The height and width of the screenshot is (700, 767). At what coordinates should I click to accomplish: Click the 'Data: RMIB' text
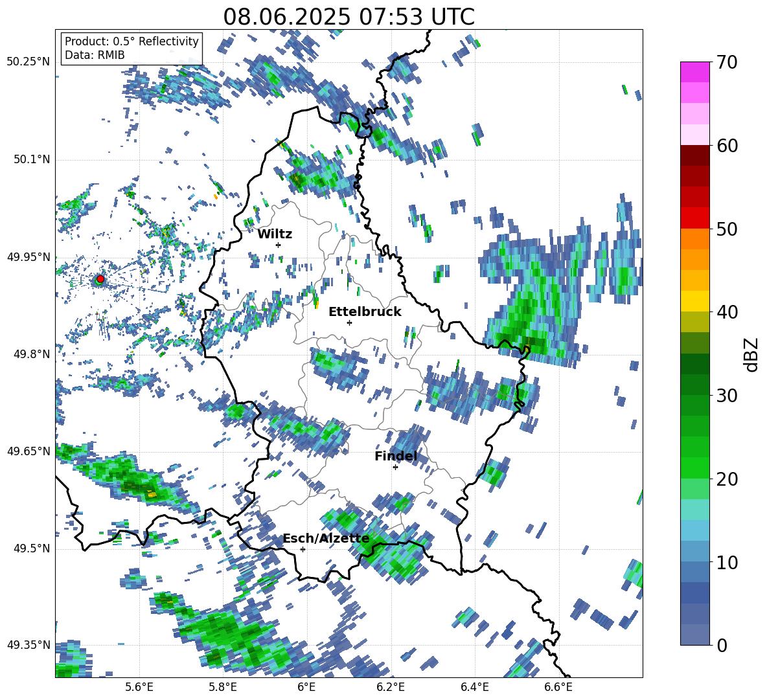click(x=95, y=55)
